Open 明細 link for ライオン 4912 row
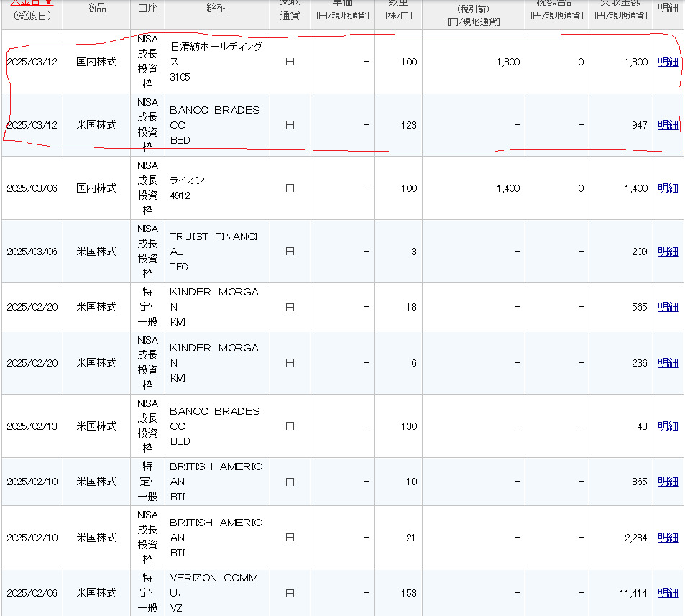 click(668, 188)
